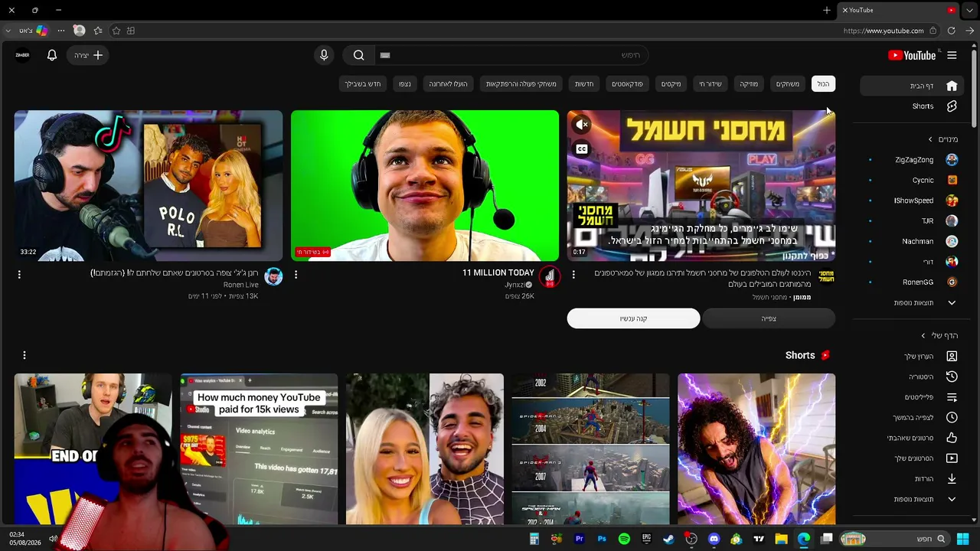
Task: Open the ZigZagZong channel
Action: point(913,160)
